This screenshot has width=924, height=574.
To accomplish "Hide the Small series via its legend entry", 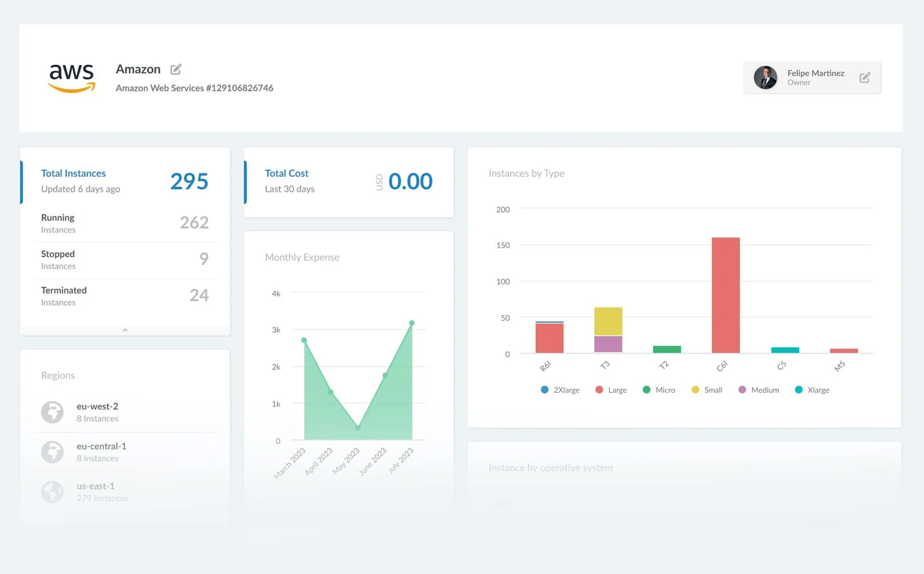I will pyautogui.click(x=707, y=390).
